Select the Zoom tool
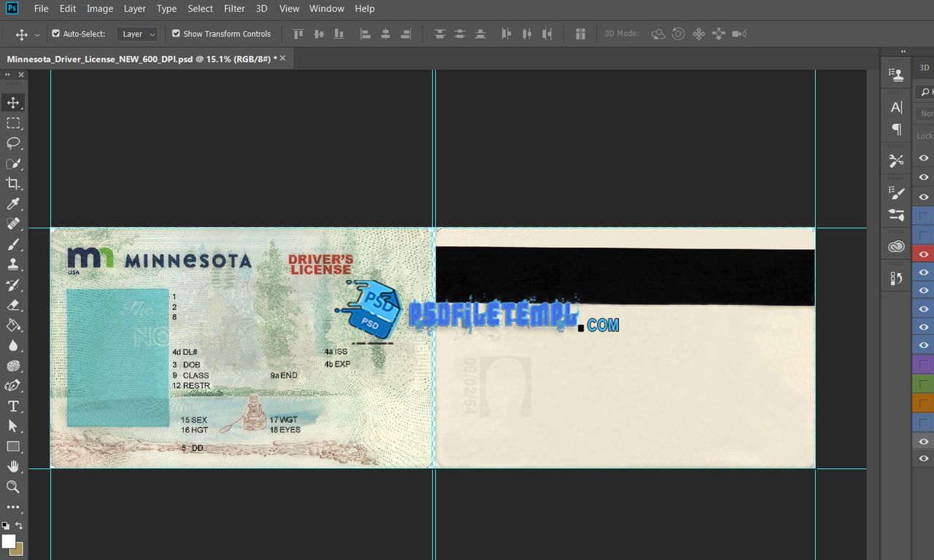The image size is (934, 560). 13,486
